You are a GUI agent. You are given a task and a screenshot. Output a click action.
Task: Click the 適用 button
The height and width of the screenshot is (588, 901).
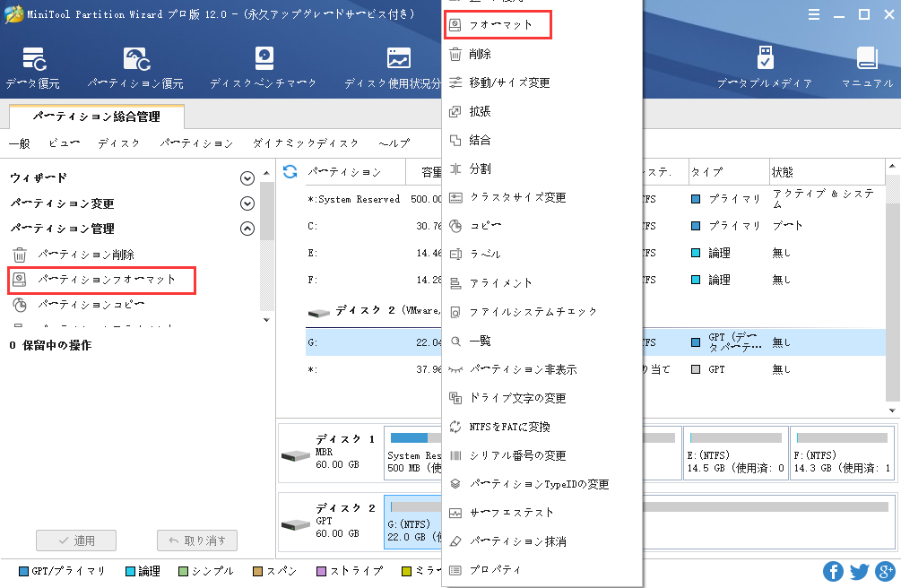tap(76, 540)
